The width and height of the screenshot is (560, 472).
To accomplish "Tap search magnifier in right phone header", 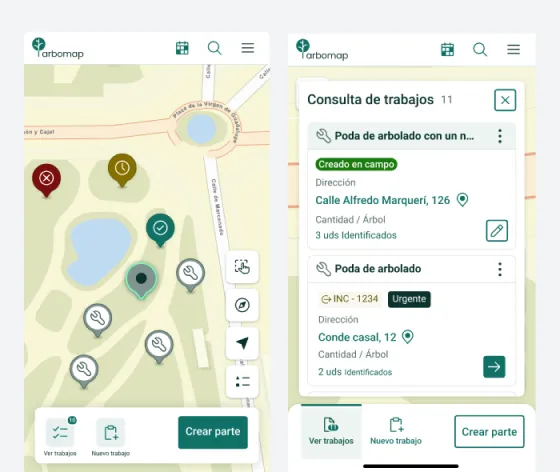I will [480, 49].
